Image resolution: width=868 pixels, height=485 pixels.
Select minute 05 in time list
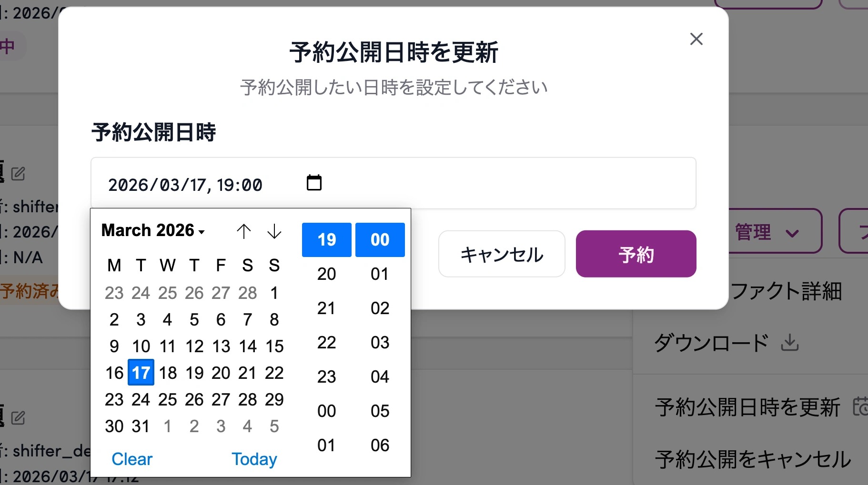[x=380, y=411]
